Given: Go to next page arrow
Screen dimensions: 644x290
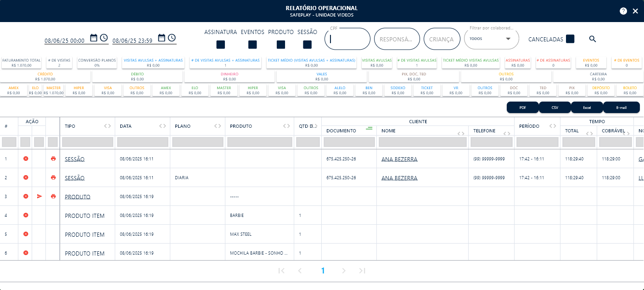Looking at the screenshot, I should pyautogui.click(x=344, y=271).
